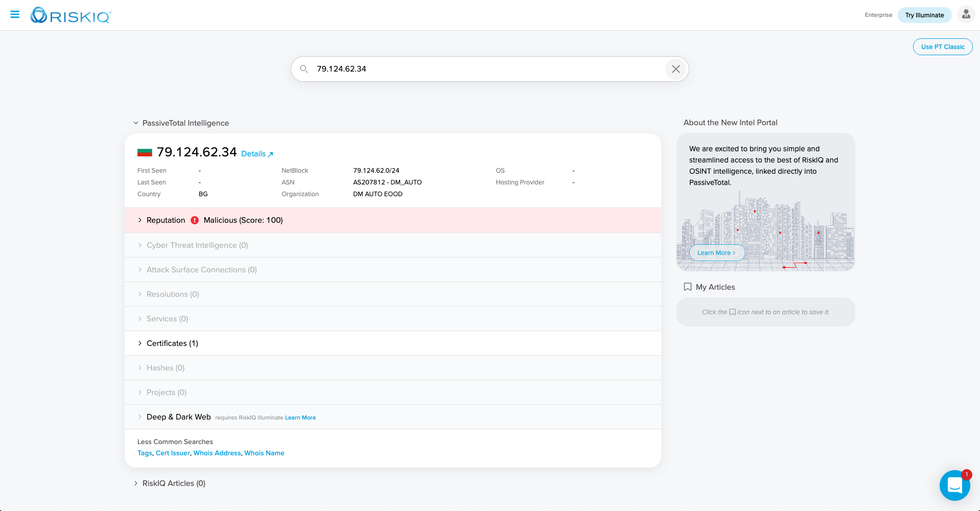Click into the IP search input field

click(485, 69)
